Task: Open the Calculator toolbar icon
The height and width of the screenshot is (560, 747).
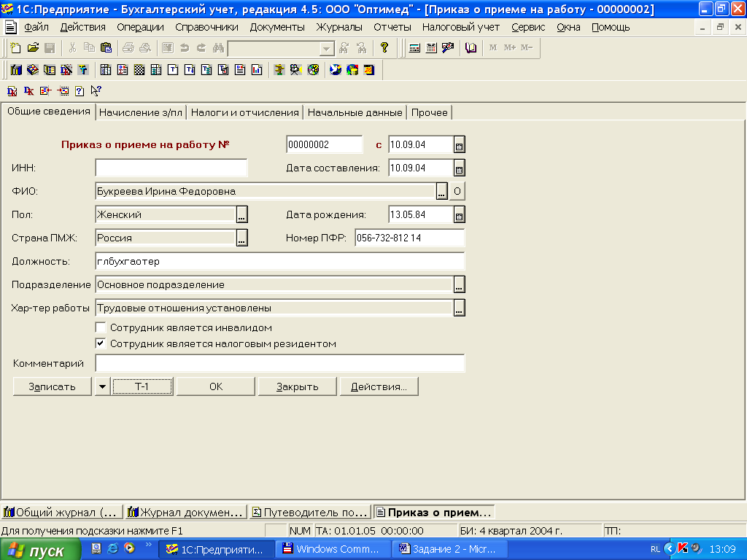Action: pyautogui.click(x=414, y=47)
